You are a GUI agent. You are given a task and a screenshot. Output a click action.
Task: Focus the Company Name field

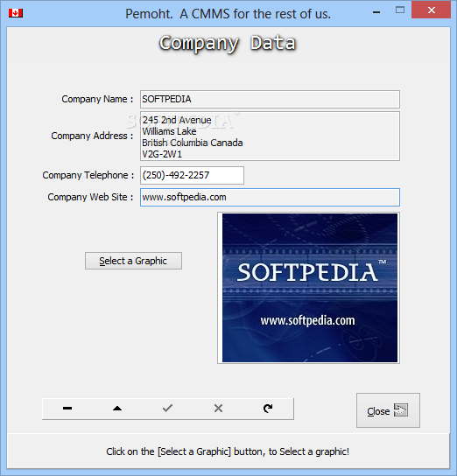[x=270, y=99]
